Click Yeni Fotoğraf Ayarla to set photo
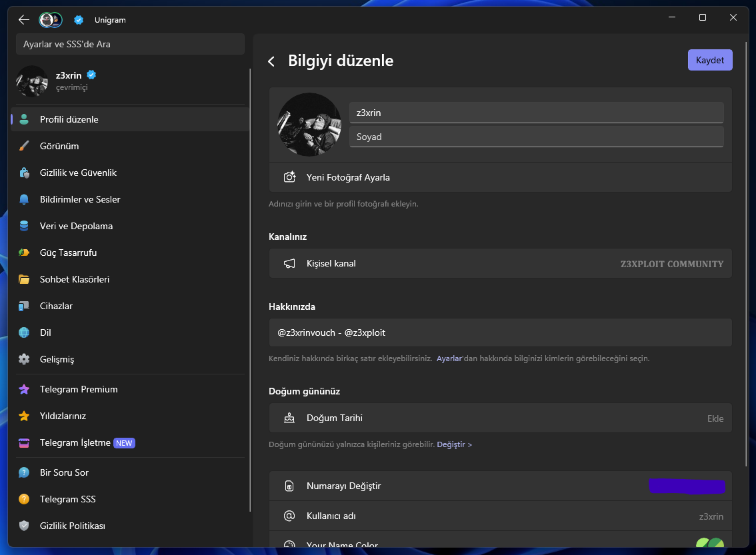The width and height of the screenshot is (756, 555). 500,177
